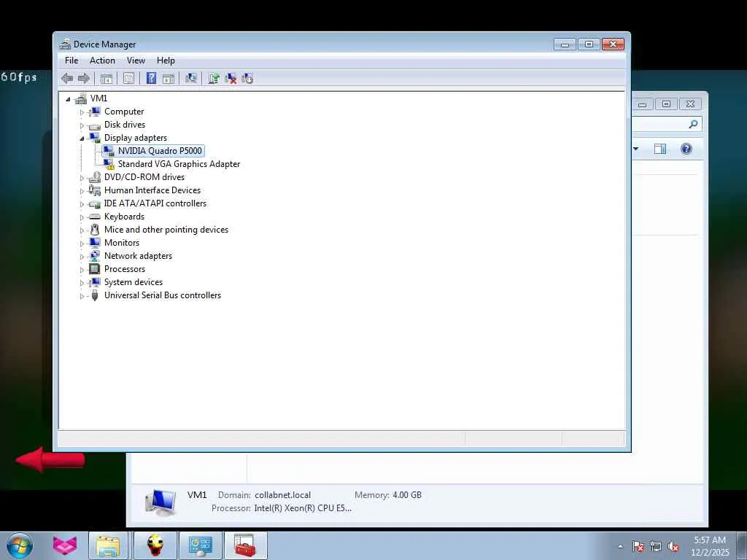Expand the Keyboards category
Image resolution: width=747 pixels, height=560 pixels.
tap(82, 217)
